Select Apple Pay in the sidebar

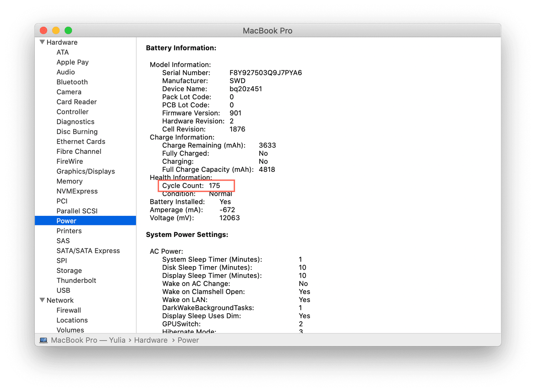(x=72, y=62)
